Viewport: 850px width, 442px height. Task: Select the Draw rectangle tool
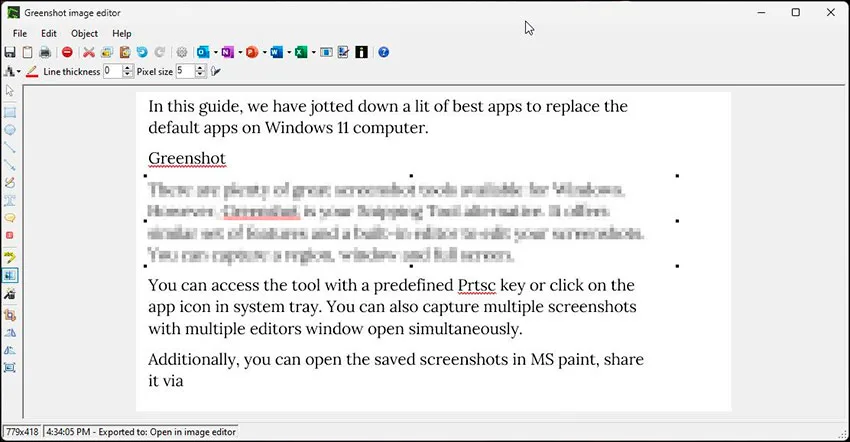pyautogui.click(x=10, y=112)
